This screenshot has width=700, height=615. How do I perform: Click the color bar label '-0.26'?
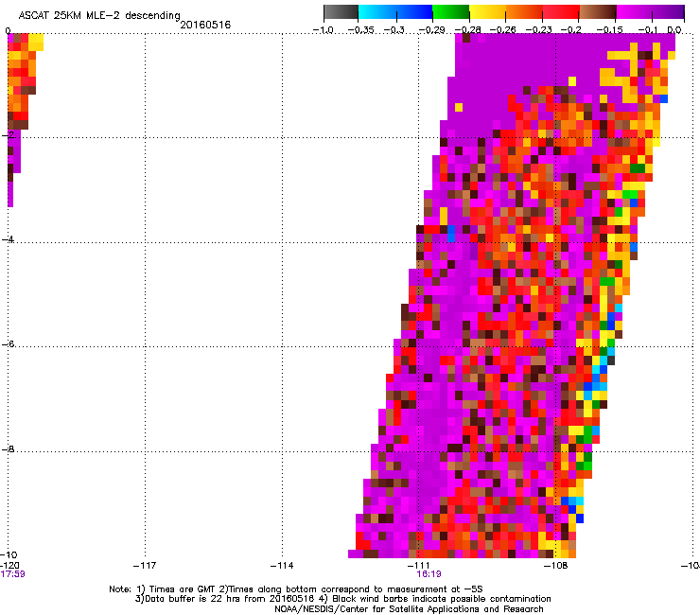tap(502, 30)
